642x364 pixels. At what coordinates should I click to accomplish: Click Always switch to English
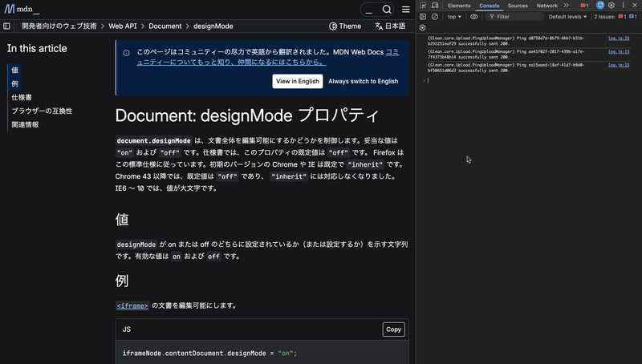click(364, 82)
